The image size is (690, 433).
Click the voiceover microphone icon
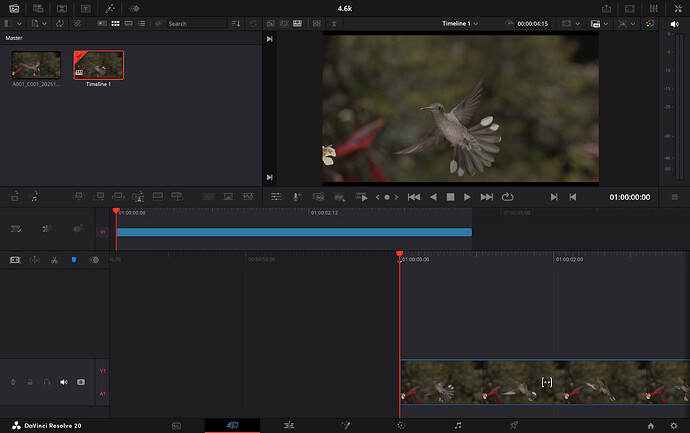coord(297,197)
